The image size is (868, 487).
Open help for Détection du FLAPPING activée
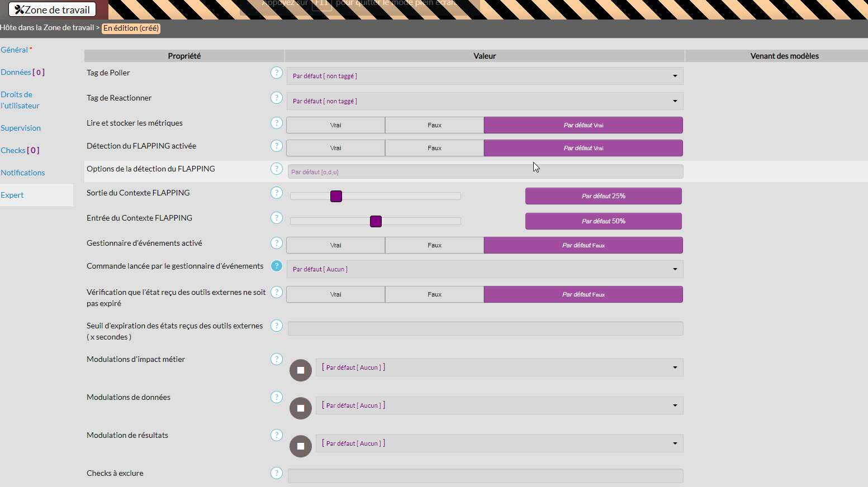point(277,146)
